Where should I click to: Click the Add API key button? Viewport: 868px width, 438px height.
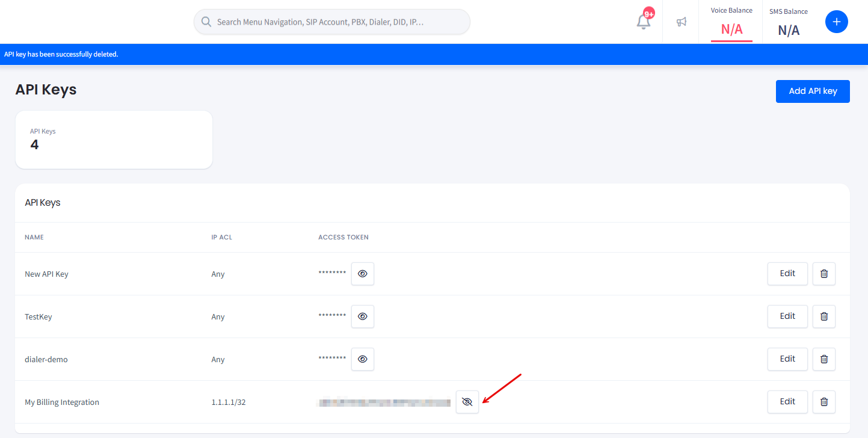[813, 91]
